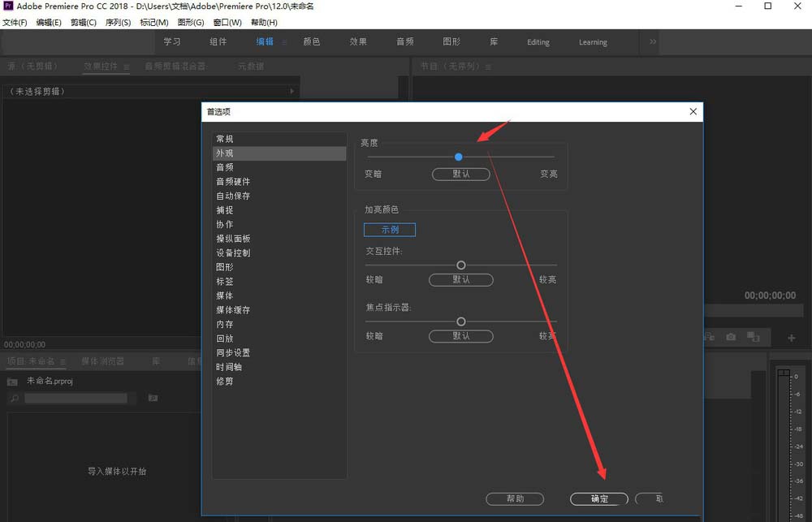Open the 效果控件 panel menu icon
Image resolution: width=812 pixels, height=522 pixels.
[127, 67]
